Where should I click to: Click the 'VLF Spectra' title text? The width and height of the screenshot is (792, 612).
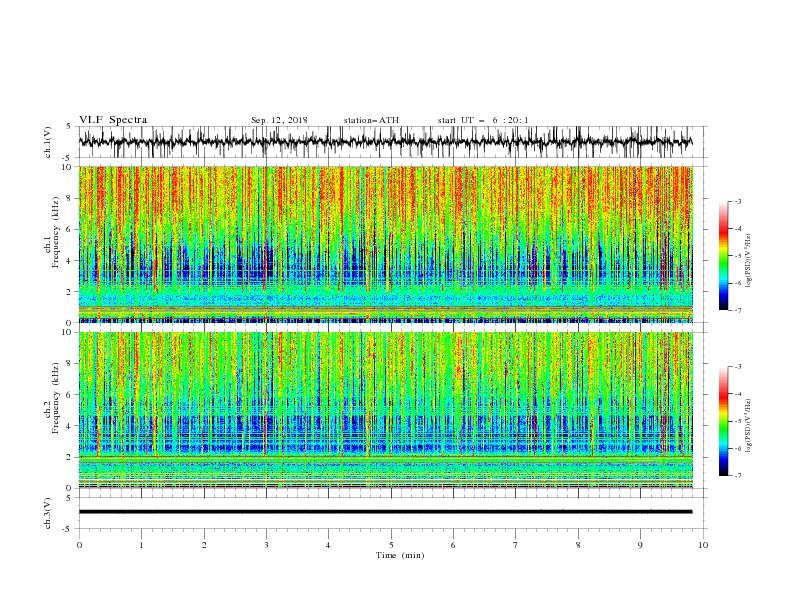click(113, 120)
